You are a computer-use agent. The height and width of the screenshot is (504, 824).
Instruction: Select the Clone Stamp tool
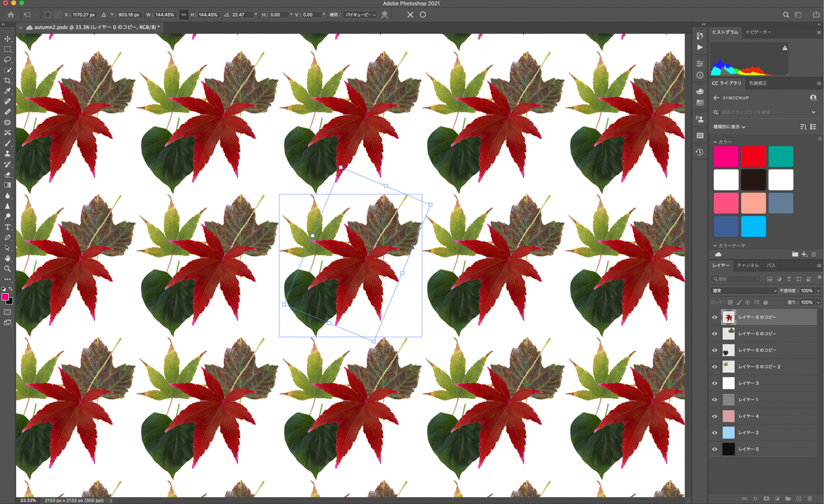(8, 154)
